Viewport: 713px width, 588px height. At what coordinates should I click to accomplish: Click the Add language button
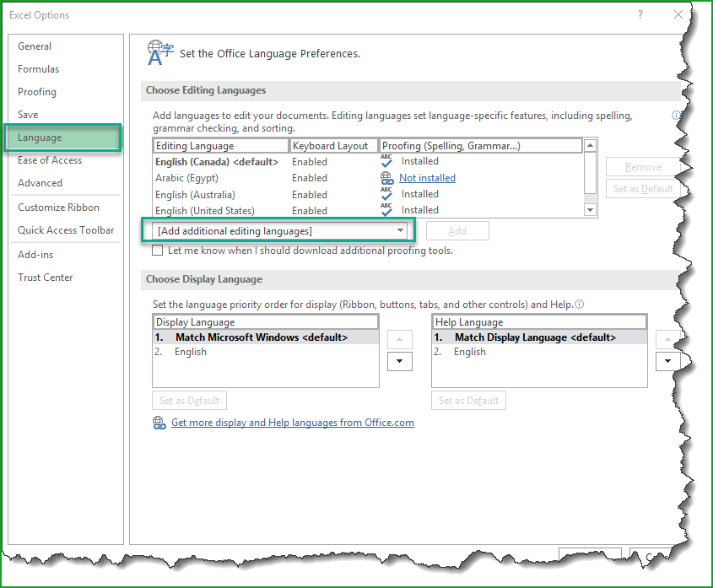tap(457, 231)
